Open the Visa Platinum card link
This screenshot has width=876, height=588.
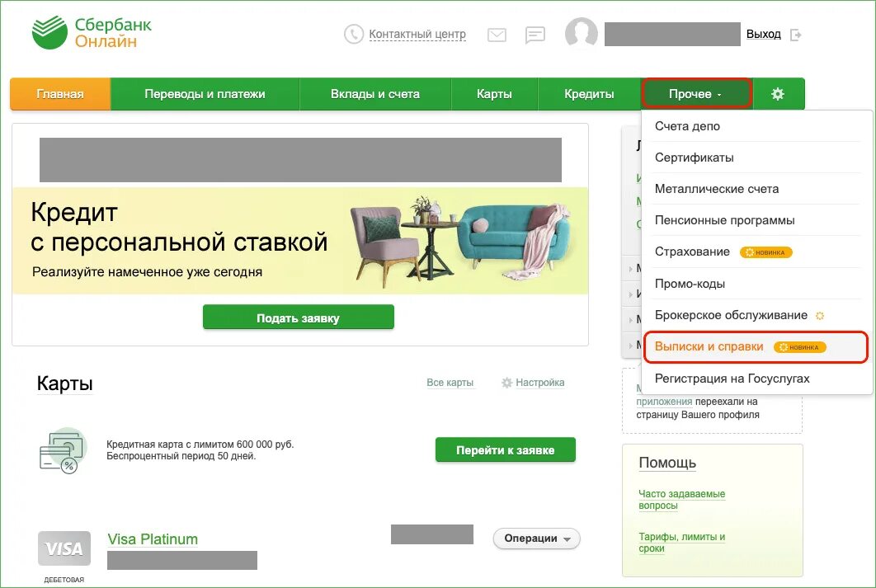tap(153, 539)
